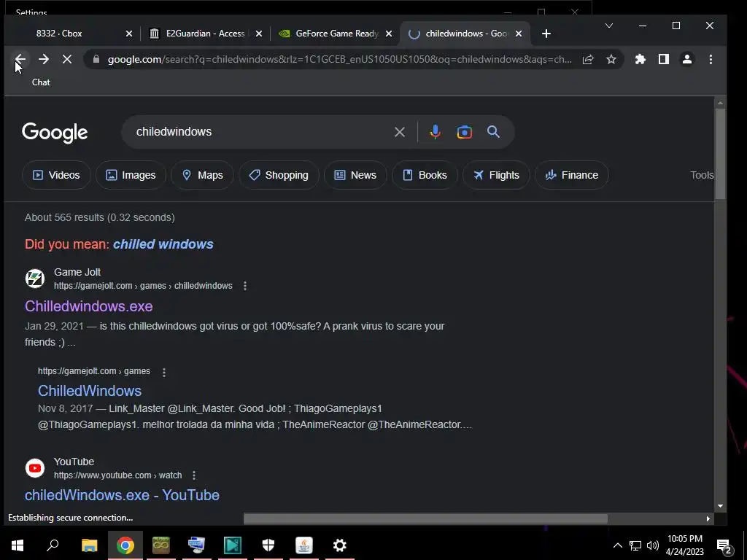The image size is (747, 560).
Task: Open the Chat bookmark
Action: (41, 82)
